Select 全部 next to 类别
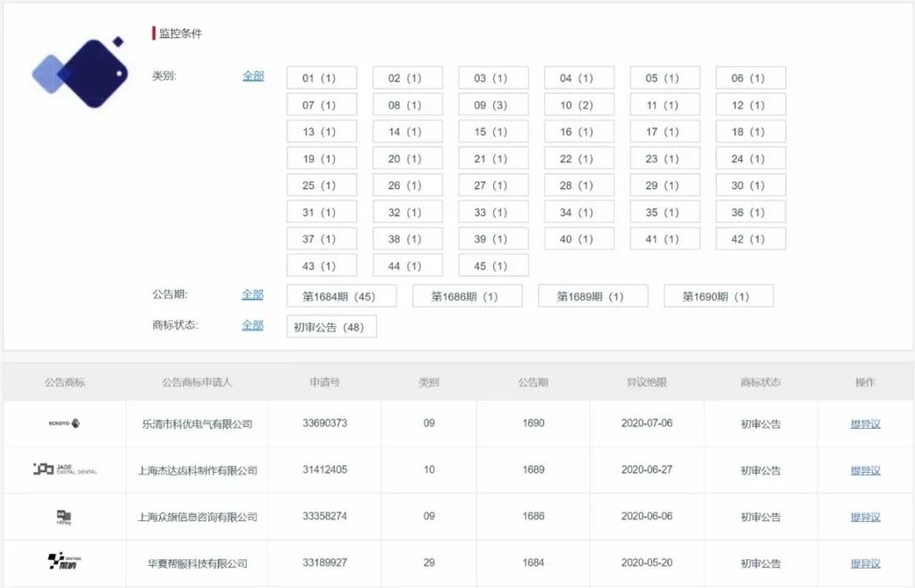The width and height of the screenshot is (915, 588). (x=252, y=76)
